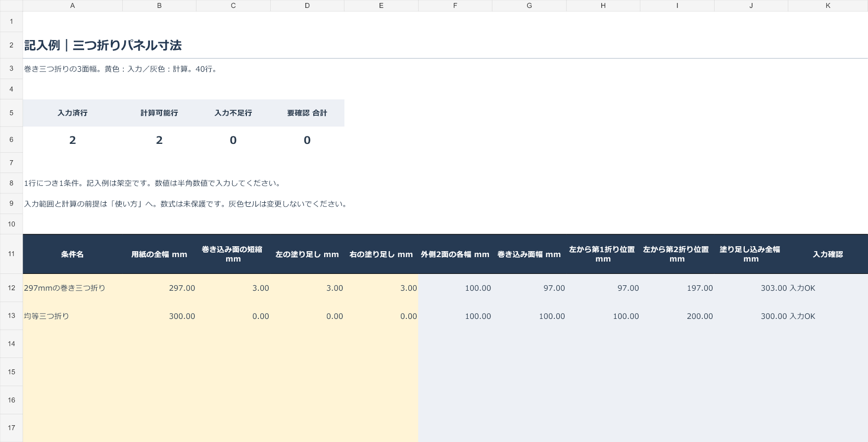Click 入力OK in the 297mm row
The width and height of the screenshot is (868, 442).
coord(828,288)
